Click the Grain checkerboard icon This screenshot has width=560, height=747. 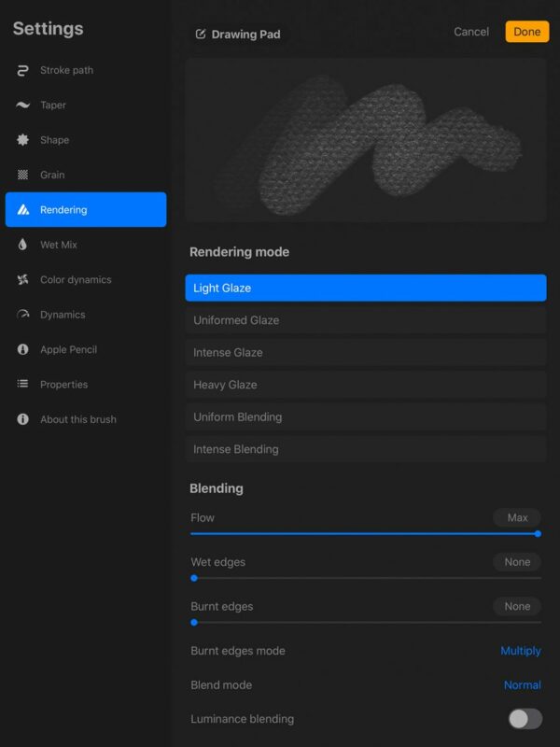22,176
